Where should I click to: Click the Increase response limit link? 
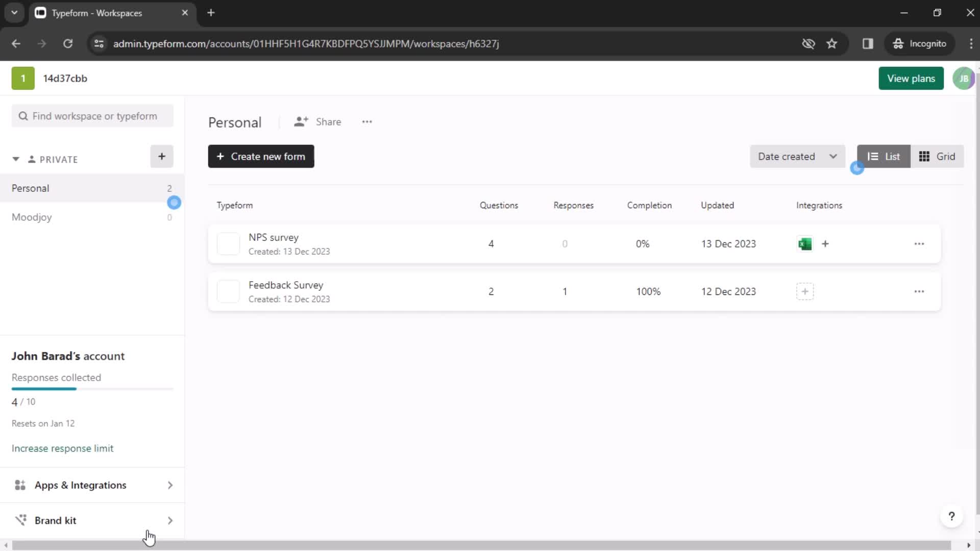(63, 448)
